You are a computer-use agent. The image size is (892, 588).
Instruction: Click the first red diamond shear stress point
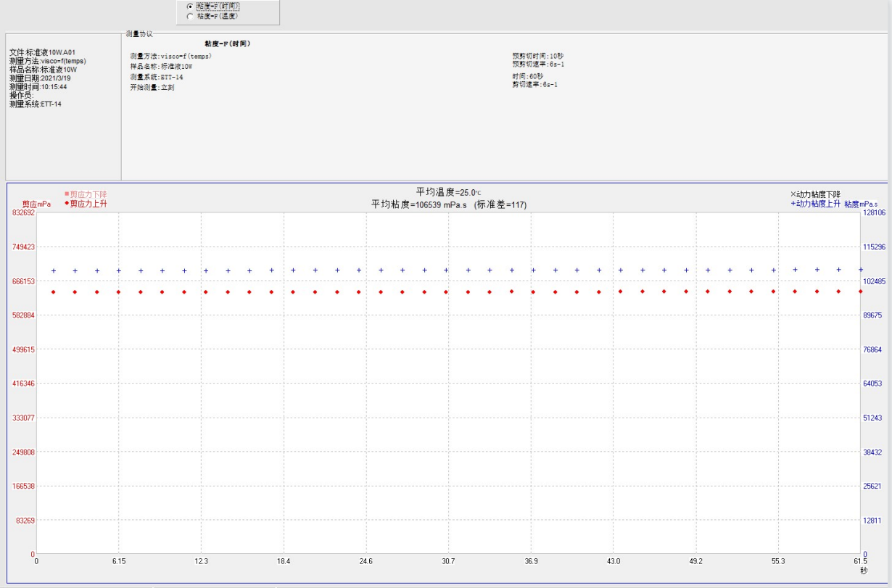click(x=54, y=292)
